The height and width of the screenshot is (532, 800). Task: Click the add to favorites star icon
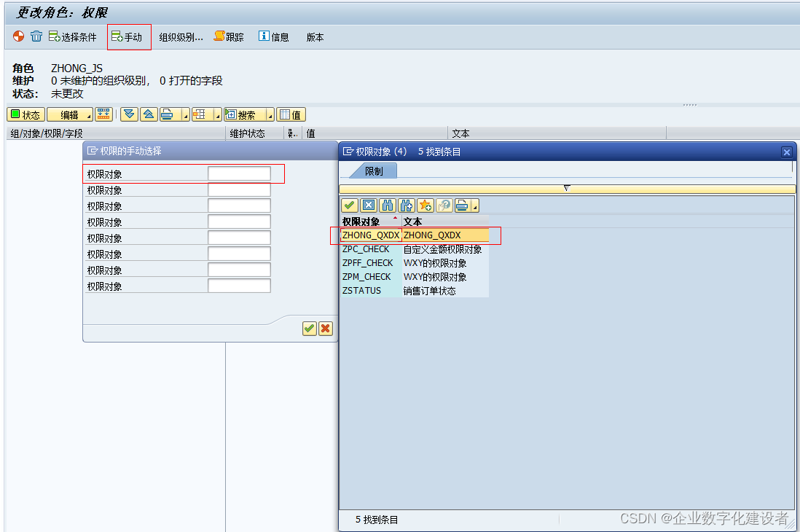(426, 205)
